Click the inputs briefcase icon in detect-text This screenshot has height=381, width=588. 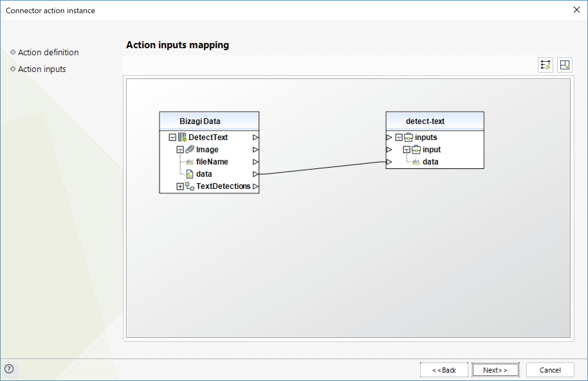(408, 137)
